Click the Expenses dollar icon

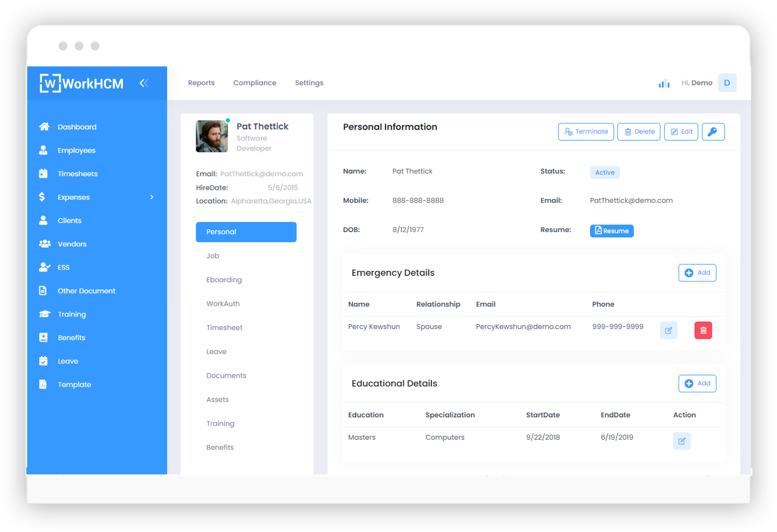pyautogui.click(x=42, y=197)
